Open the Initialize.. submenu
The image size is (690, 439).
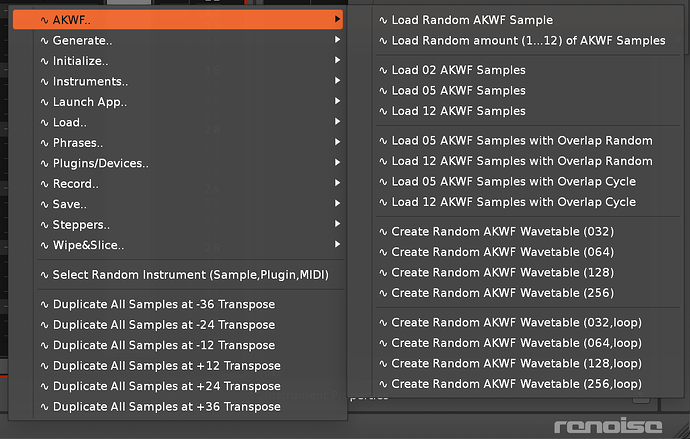click(x=178, y=61)
